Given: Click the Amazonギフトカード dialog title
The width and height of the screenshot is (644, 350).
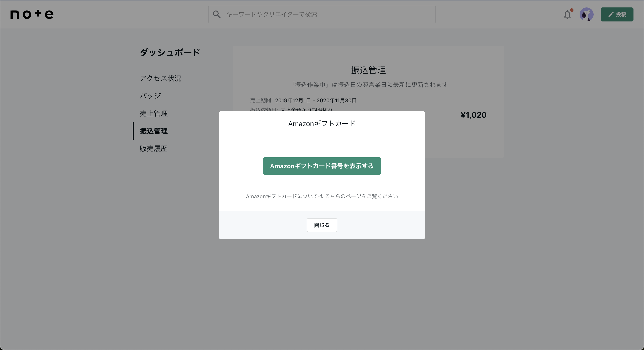Looking at the screenshot, I should click(x=322, y=124).
